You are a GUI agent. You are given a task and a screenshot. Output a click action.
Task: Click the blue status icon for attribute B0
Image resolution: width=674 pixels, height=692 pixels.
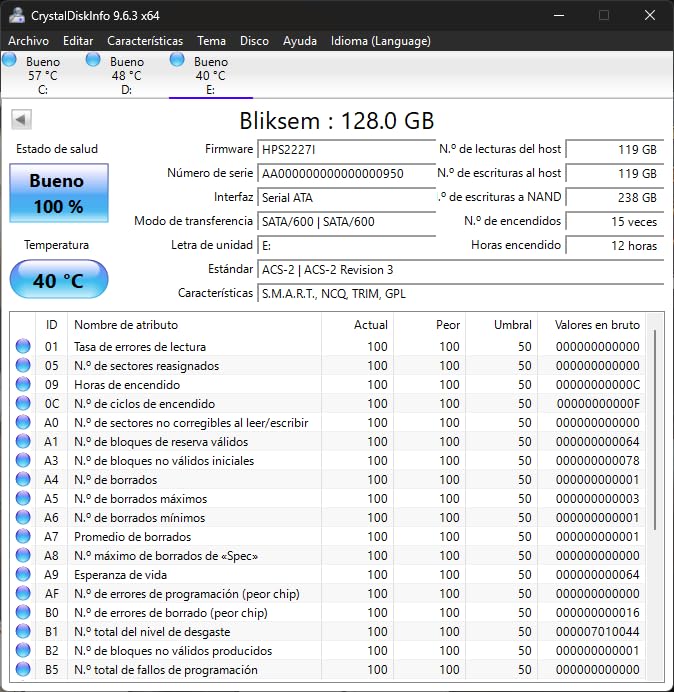(23, 612)
